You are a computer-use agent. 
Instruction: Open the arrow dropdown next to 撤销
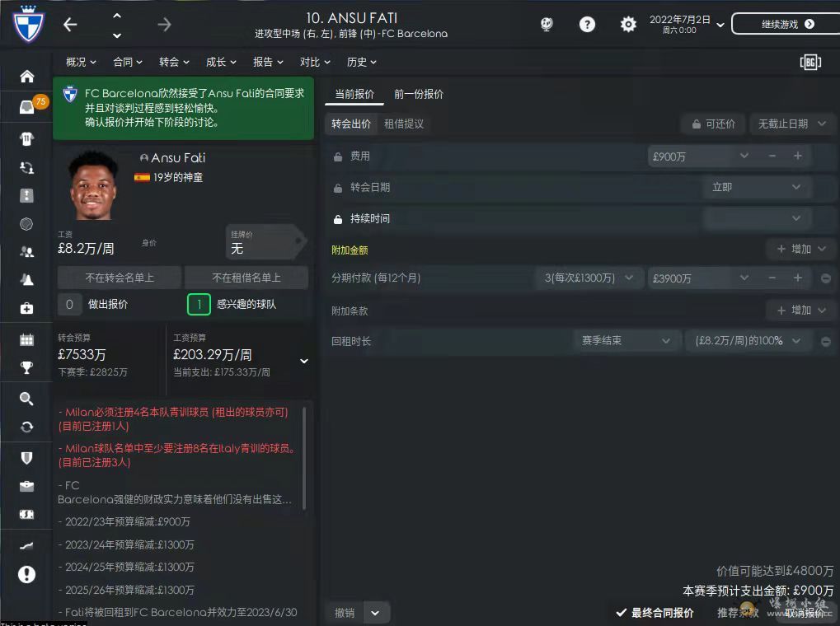pyautogui.click(x=376, y=613)
